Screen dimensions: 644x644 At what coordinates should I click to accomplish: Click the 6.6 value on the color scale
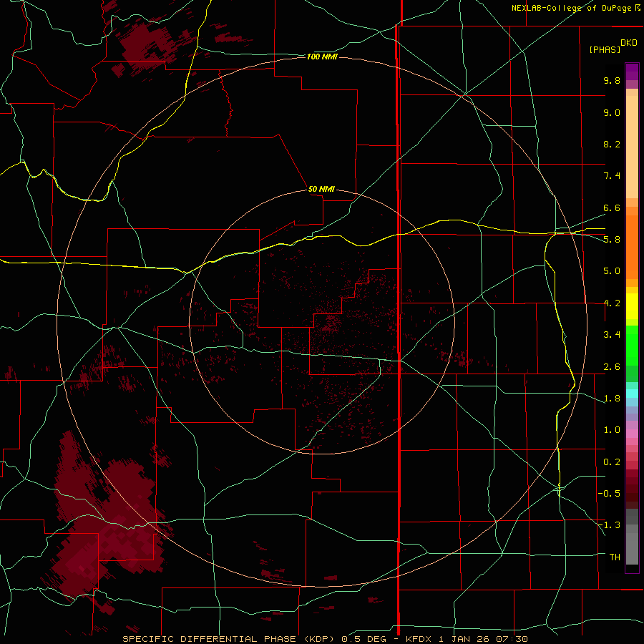coord(612,208)
